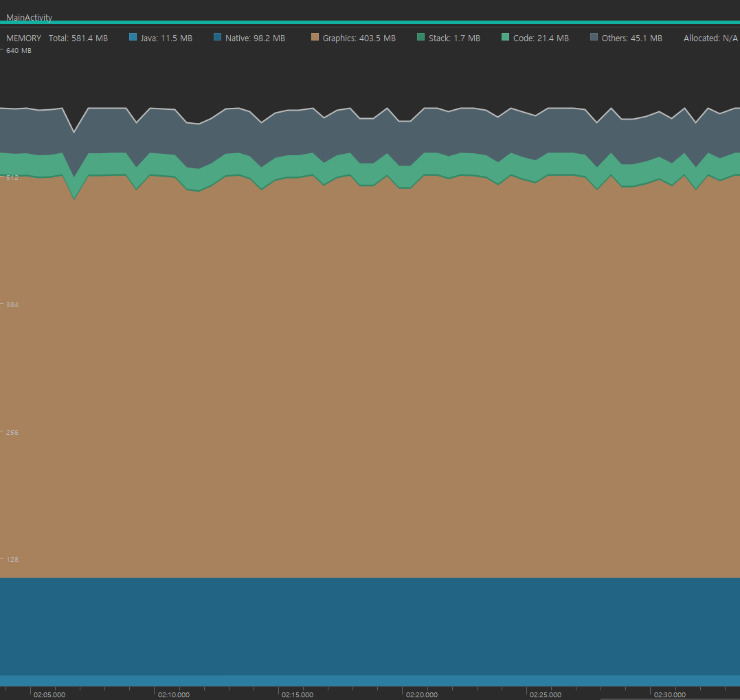Click the Native memory color swatch
The image size is (740, 700).
(x=218, y=37)
